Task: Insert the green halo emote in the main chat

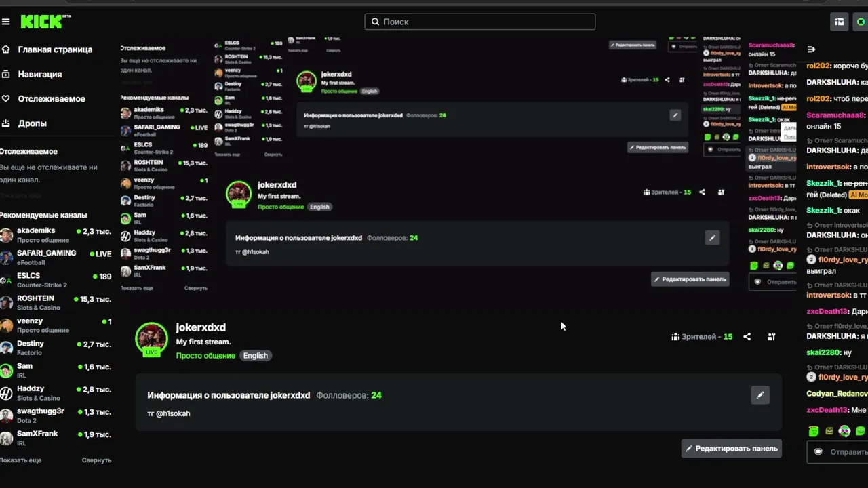Action: pos(814,431)
